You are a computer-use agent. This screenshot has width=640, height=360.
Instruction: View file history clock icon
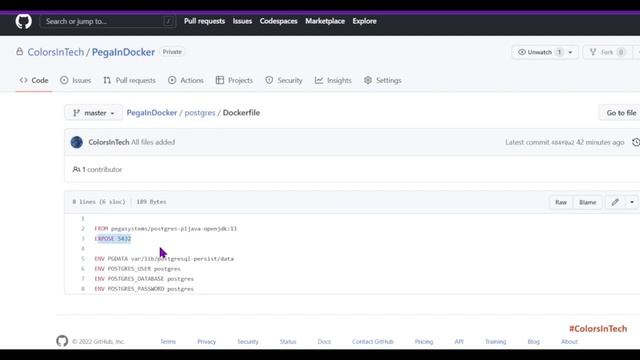636,142
